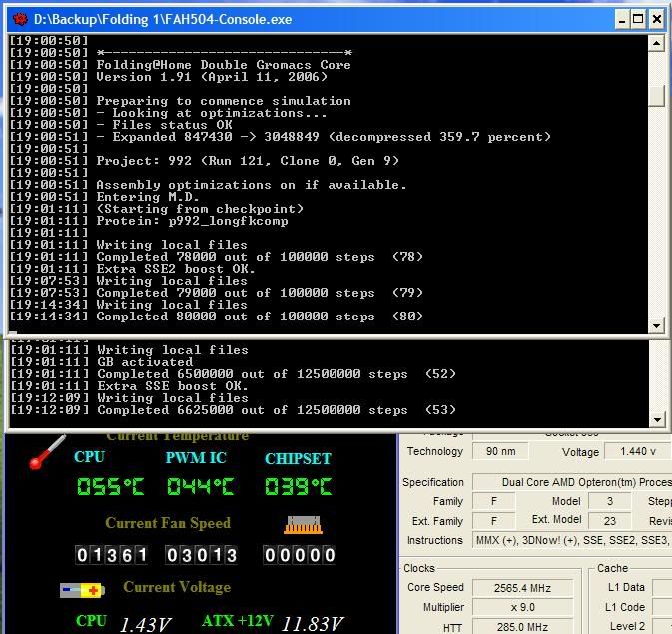Click the 'Entering M.D.' console line
The image size is (672, 634).
pos(148,197)
